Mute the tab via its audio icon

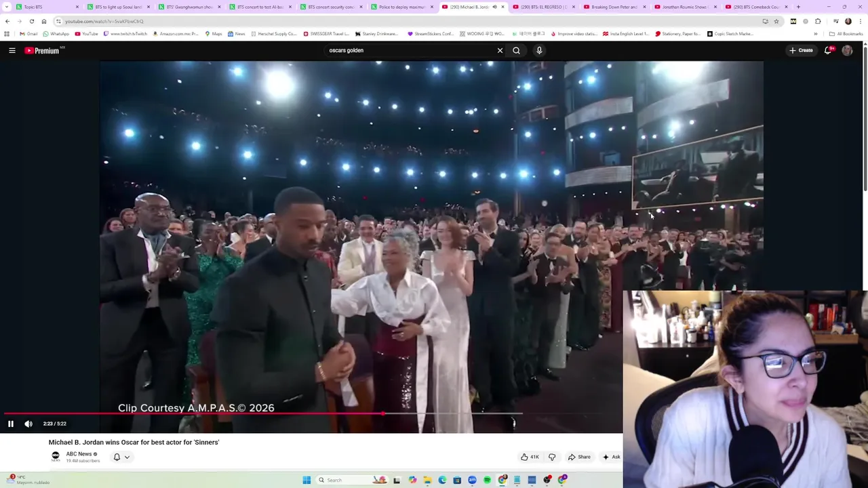point(494,7)
